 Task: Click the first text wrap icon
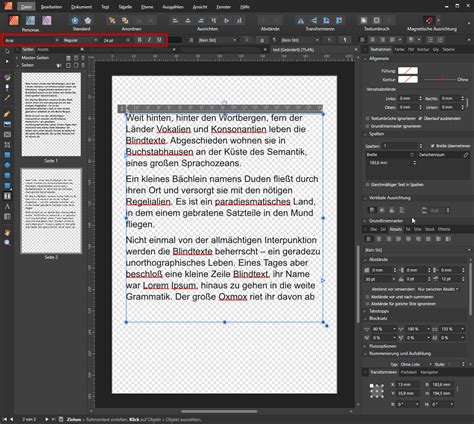pos(364,21)
